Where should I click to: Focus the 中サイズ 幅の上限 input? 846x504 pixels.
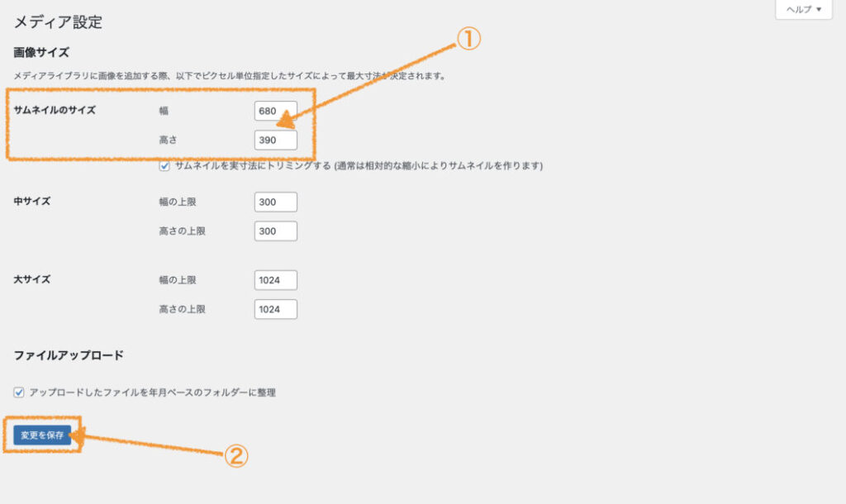275,202
